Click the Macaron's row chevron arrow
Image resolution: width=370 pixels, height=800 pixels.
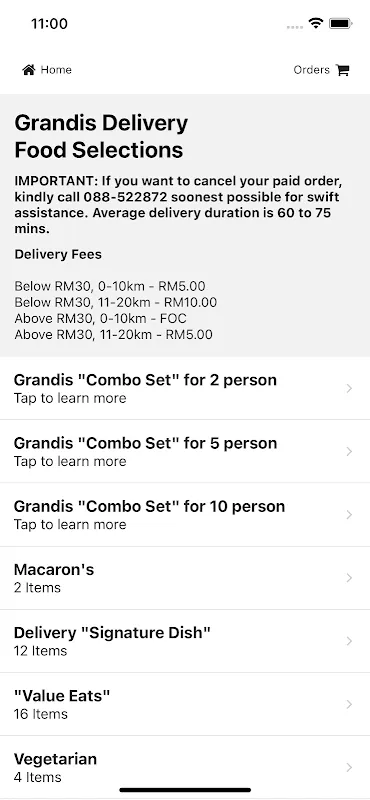click(x=349, y=578)
